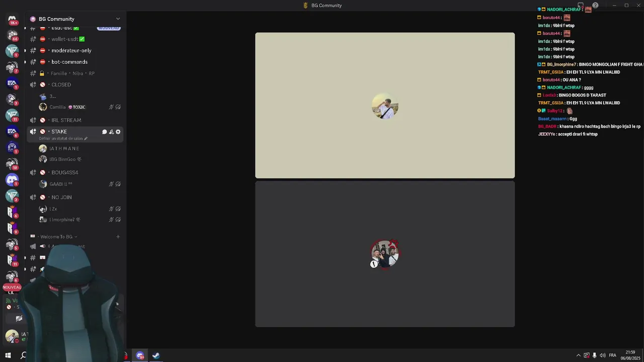Open EA server icon with 1 badge

click(x=12, y=83)
